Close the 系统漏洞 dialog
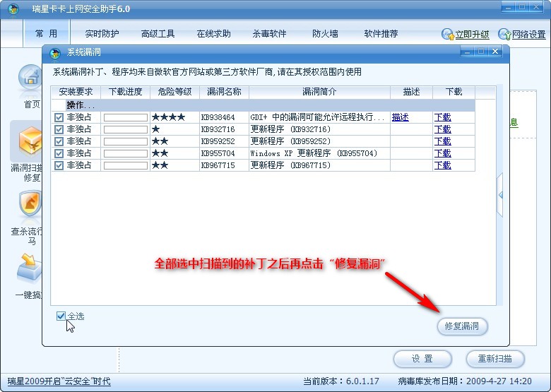The image size is (551, 392). (495, 52)
